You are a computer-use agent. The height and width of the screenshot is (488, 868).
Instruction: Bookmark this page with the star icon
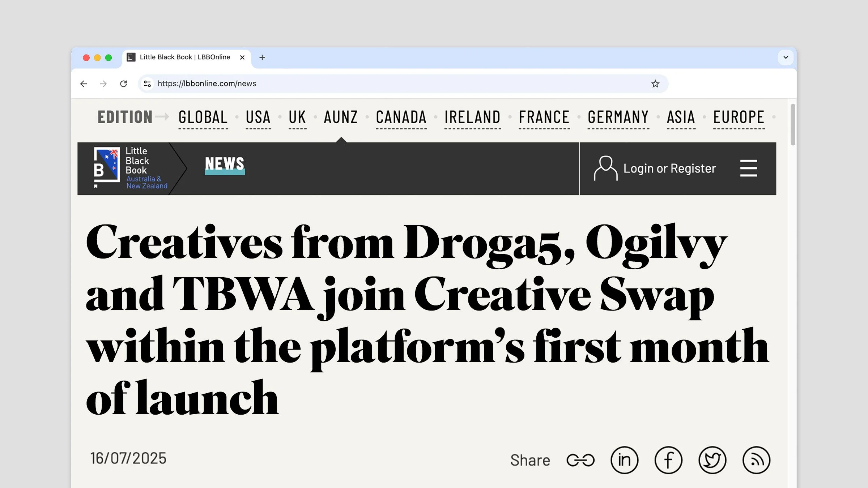pos(655,84)
